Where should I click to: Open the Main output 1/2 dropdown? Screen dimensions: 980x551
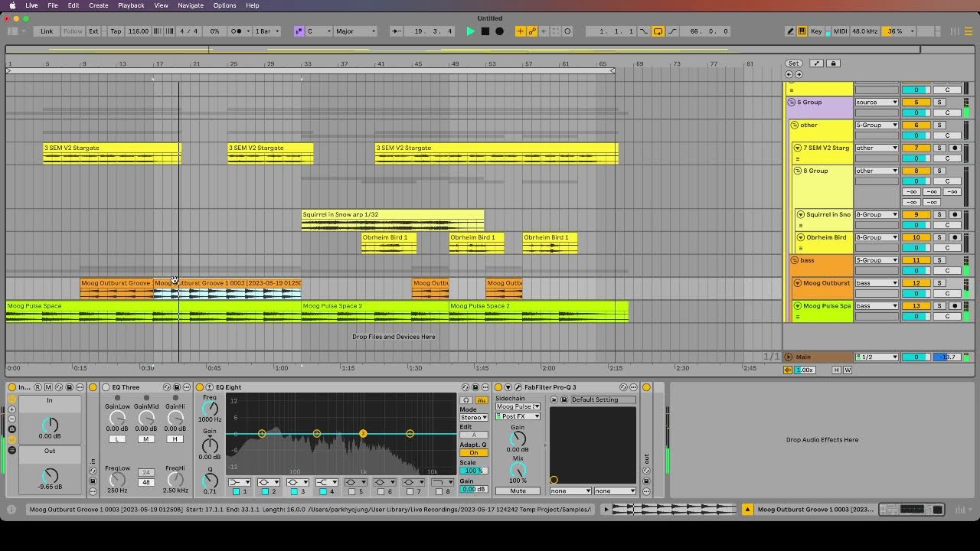tap(877, 357)
